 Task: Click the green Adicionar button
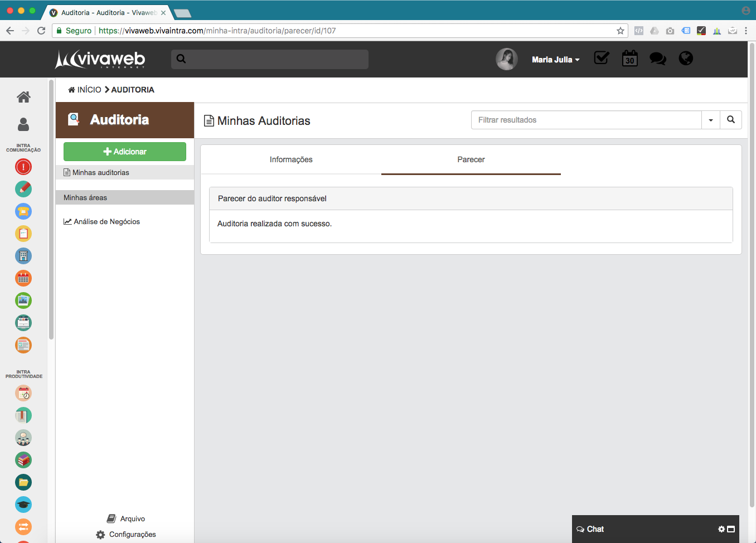click(125, 152)
